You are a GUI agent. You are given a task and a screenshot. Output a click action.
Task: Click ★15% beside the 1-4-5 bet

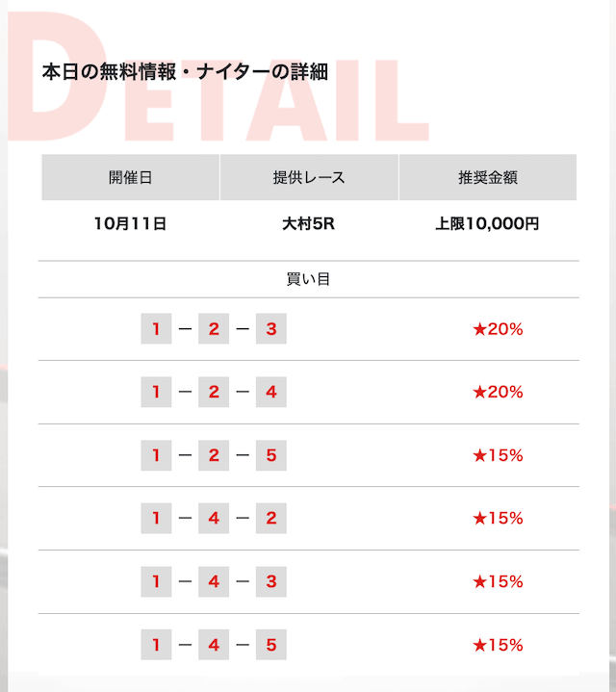coord(498,645)
